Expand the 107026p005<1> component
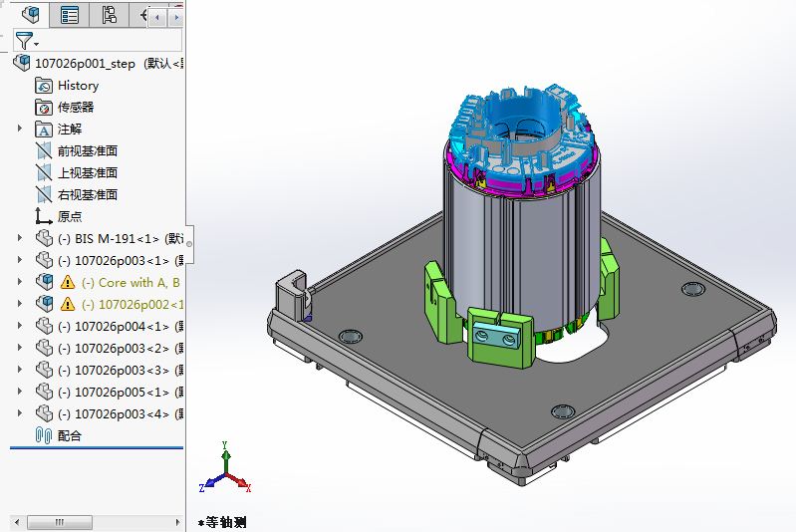The image size is (796, 532). point(20,391)
